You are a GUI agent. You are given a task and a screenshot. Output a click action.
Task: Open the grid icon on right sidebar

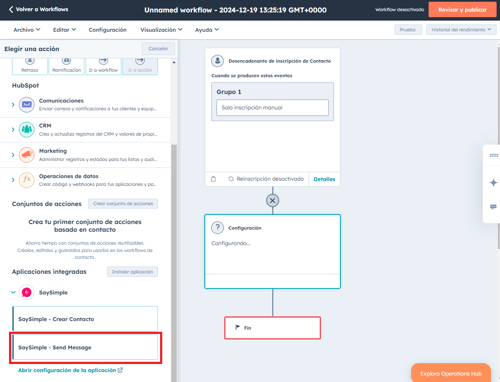coord(493,155)
